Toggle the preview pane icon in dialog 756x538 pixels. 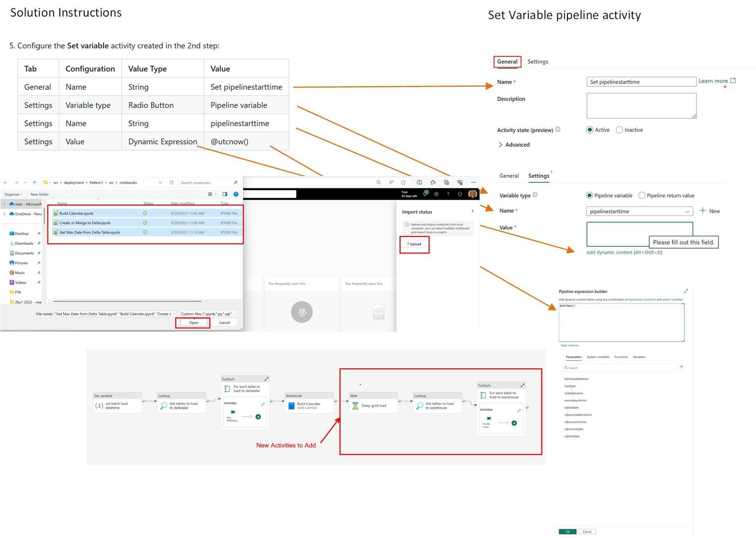[225, 194]
